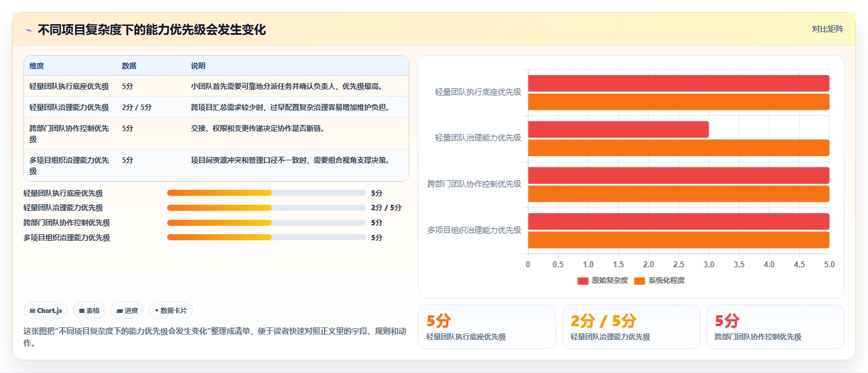This screenshot has height=373, width=868.
Task: Click the 轻量团队治理能力优先级 progress bar
Action: coord(266,208)
